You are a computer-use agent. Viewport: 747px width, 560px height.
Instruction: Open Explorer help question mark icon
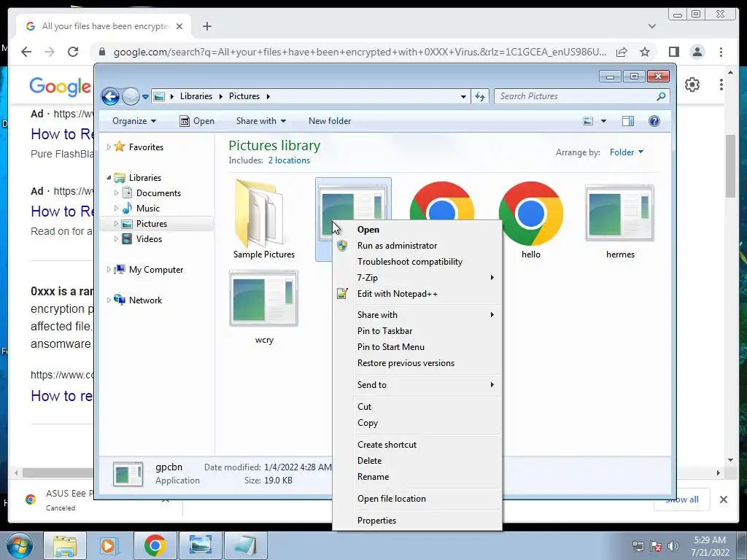click(x=654, y=121)
